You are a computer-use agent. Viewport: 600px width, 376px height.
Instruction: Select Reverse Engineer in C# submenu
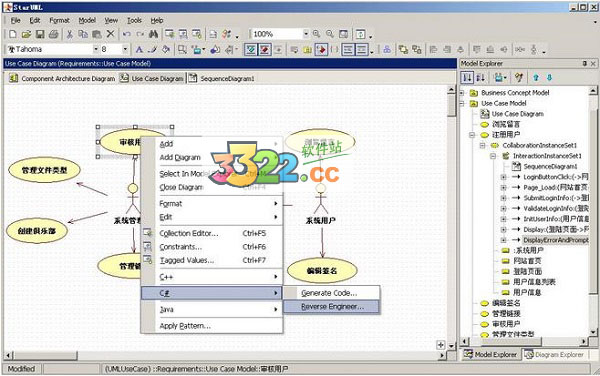(x=331, y=307)
